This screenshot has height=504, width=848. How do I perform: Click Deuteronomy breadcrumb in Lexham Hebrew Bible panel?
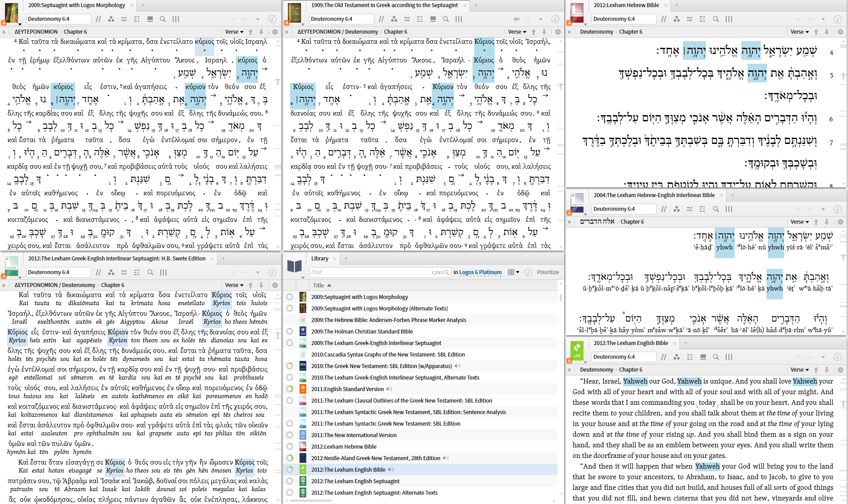click(596, 32)
